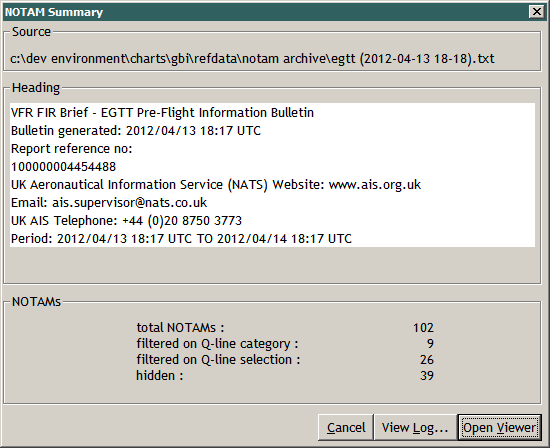Click the report reference number 100000004454488
This screenshot has width=550, height=448.
pyautogui.click(x=63, y=167)
